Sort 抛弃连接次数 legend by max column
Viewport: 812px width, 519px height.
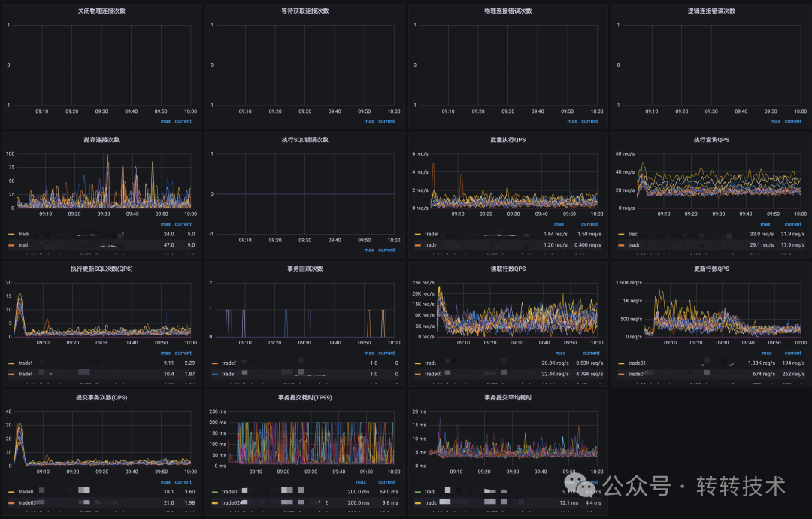coord(165,224)
